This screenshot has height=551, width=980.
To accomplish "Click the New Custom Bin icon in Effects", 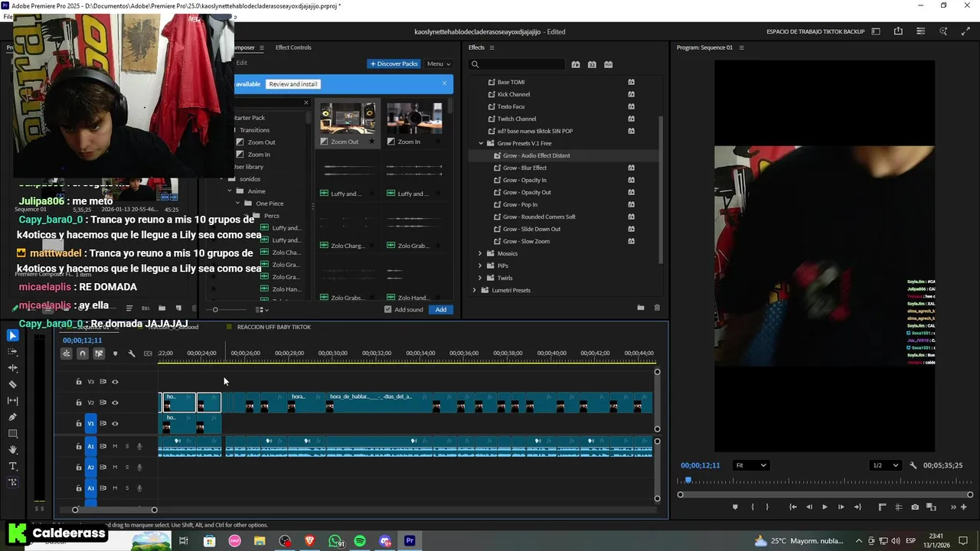I will [x=640, y=308].
